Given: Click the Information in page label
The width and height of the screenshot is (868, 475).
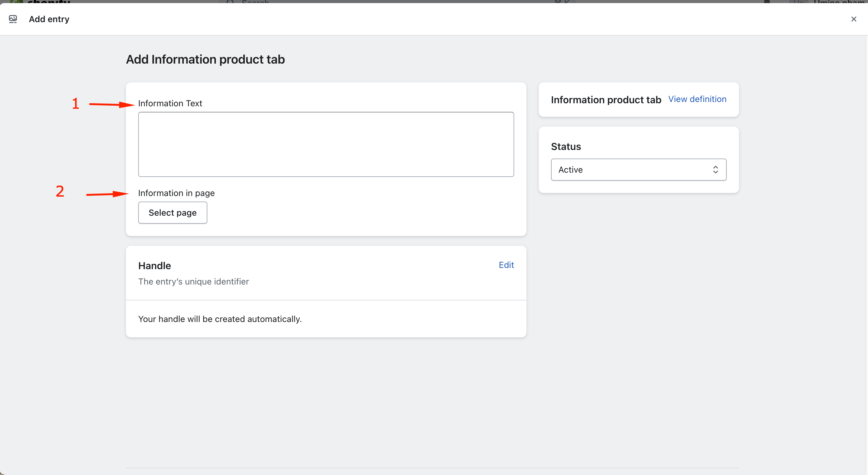Looking at the screenshot, I should click(x=176, y=193).
